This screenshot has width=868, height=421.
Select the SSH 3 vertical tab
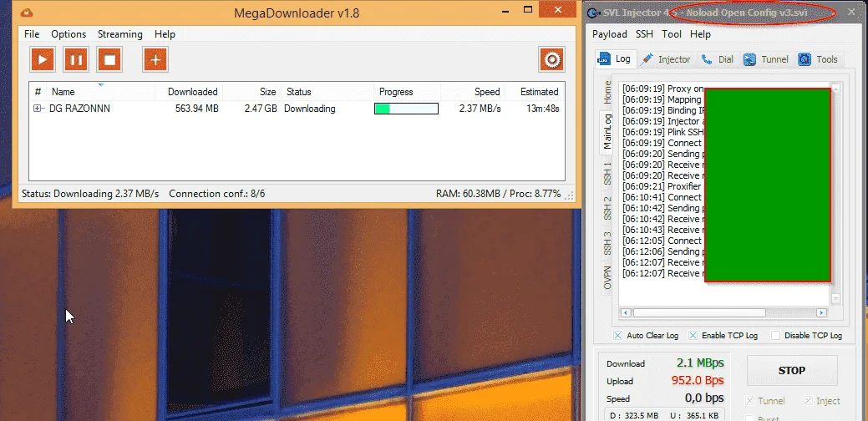click(607, 243)
